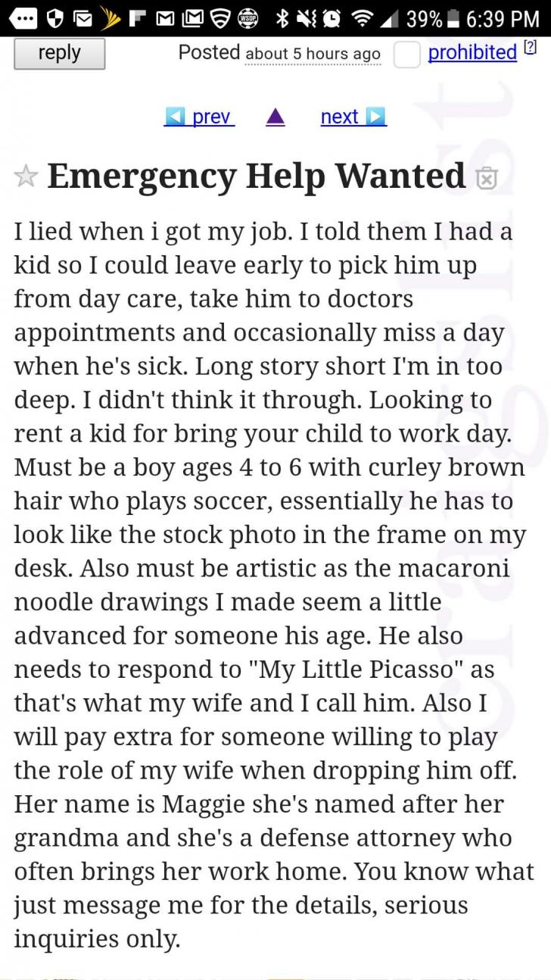
Task: Tap the battery indicator icon
Action: (x=453, y=18)
